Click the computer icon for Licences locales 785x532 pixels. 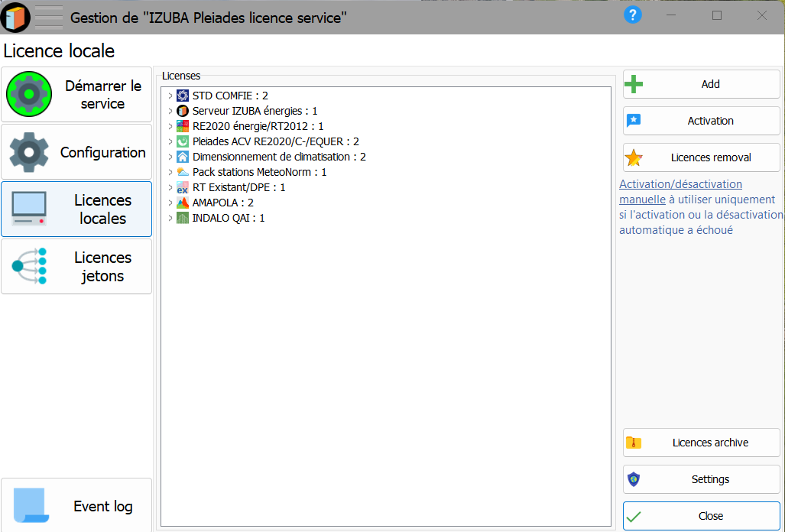point(29,208)
